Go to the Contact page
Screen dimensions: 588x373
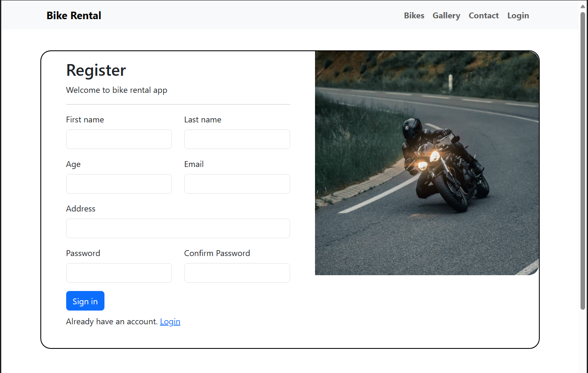coord(484,15)
